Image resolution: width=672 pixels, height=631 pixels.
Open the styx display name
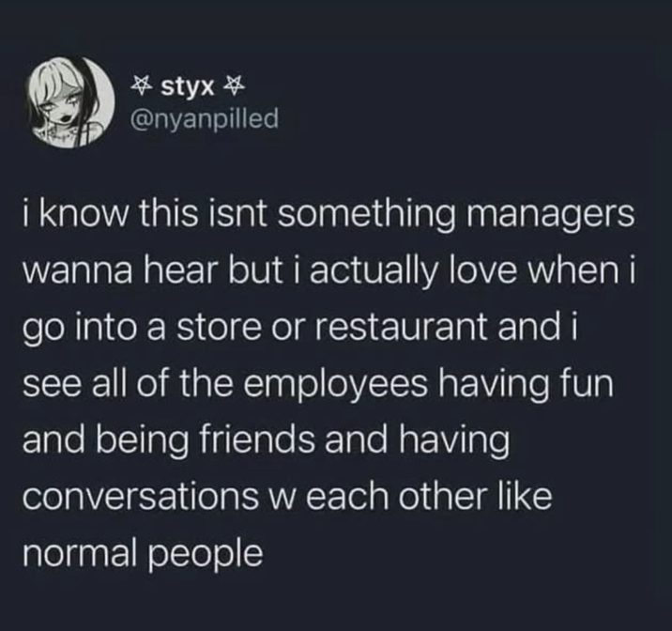(x=188, y=87)
